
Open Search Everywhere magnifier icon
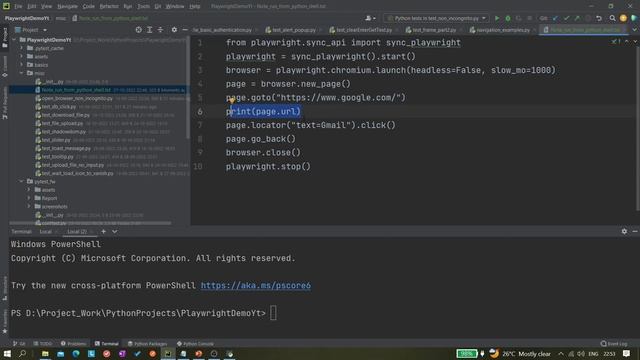tap(612, 18)
